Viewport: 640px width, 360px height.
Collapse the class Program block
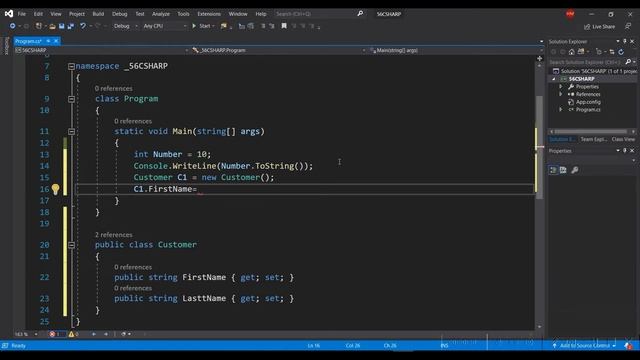71,99
